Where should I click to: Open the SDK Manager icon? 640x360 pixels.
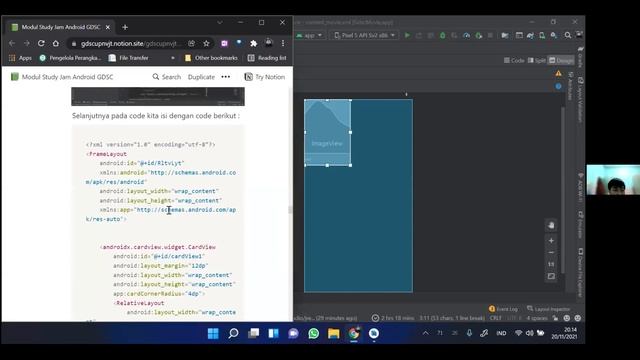[554, 36]
